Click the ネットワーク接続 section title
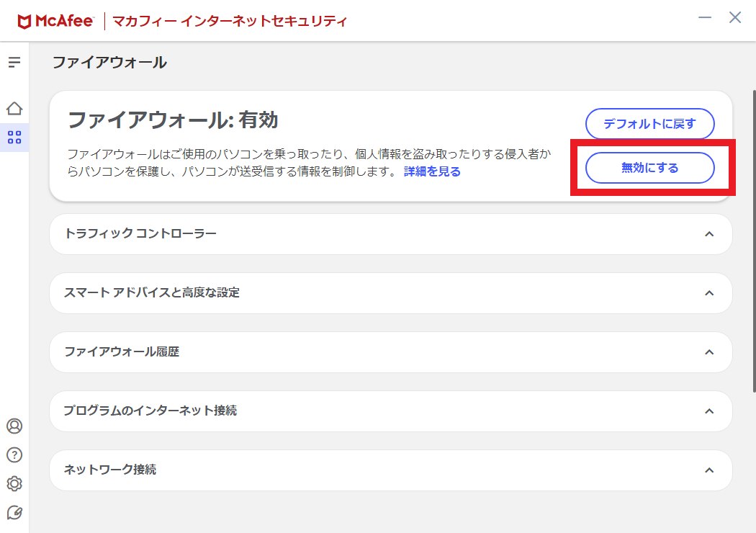 click(110, 470)
